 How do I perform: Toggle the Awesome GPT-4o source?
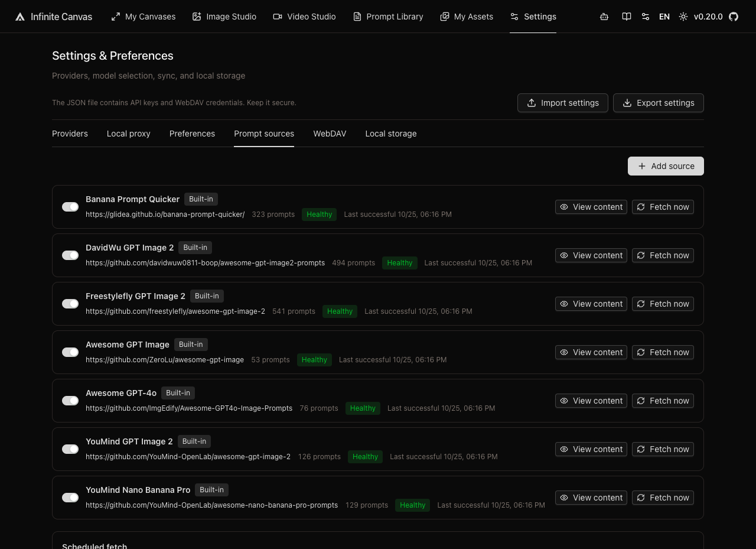(70, 401)
